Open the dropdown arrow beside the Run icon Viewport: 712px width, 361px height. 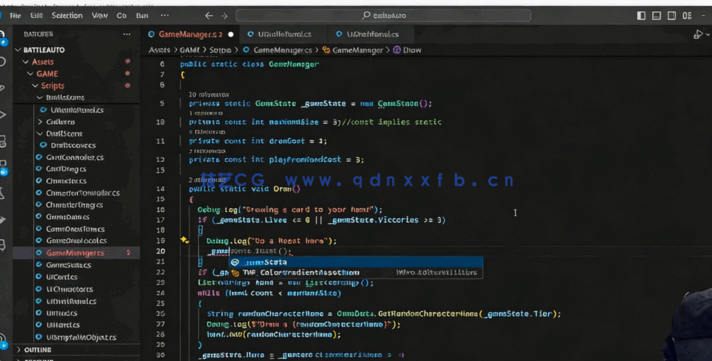[708, 35]
